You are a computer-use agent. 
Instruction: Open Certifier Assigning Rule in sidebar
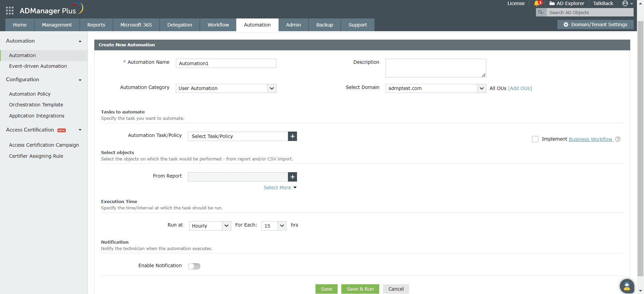tap(36, 156)
